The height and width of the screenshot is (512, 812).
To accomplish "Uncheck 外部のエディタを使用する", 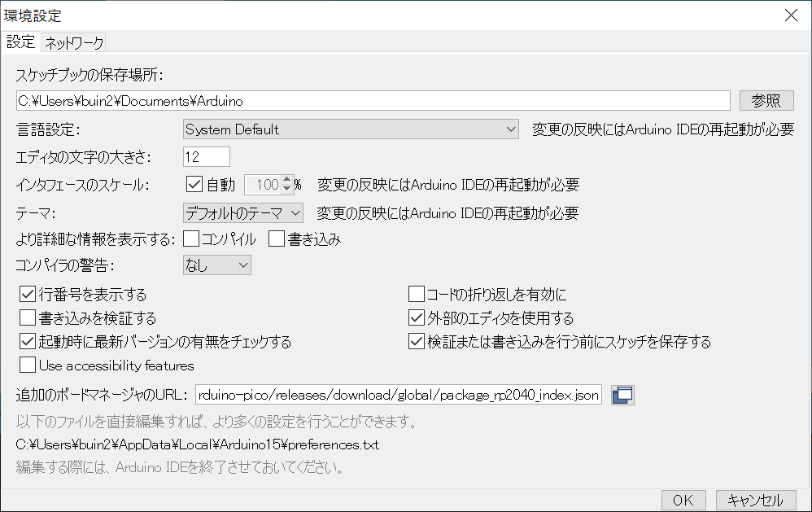I will pos(417,317).
